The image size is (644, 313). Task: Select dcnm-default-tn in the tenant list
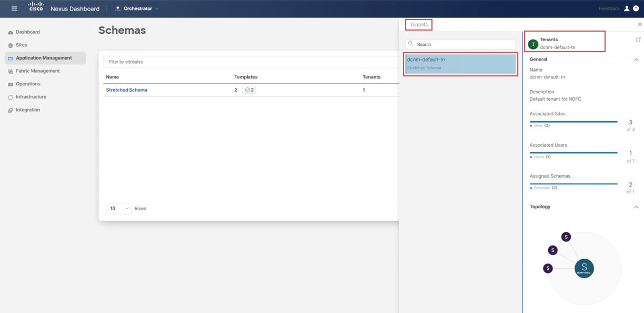[x=461, y=64]
